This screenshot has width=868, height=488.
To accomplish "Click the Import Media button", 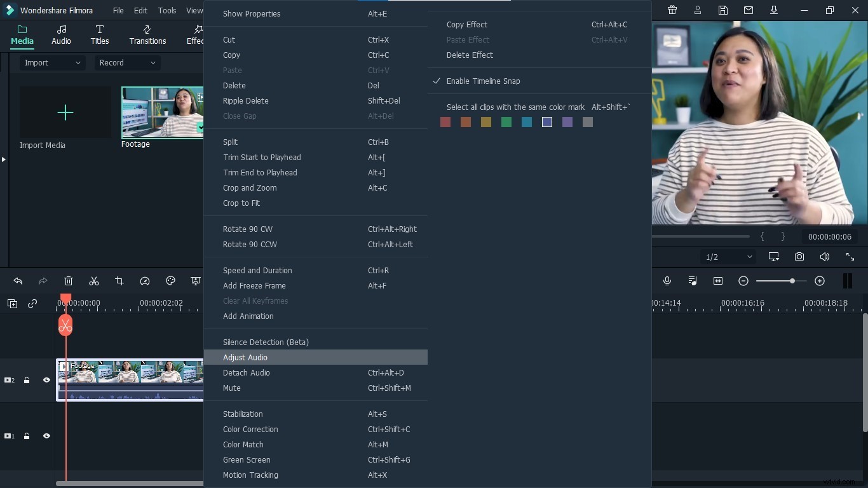I will 65,113.
